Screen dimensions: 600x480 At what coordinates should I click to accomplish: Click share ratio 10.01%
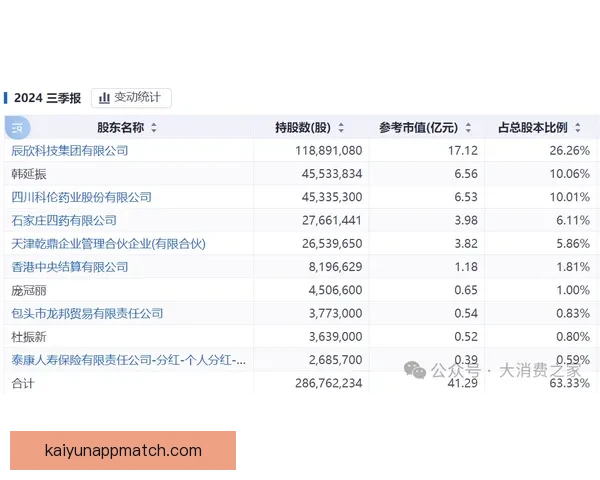569,197
